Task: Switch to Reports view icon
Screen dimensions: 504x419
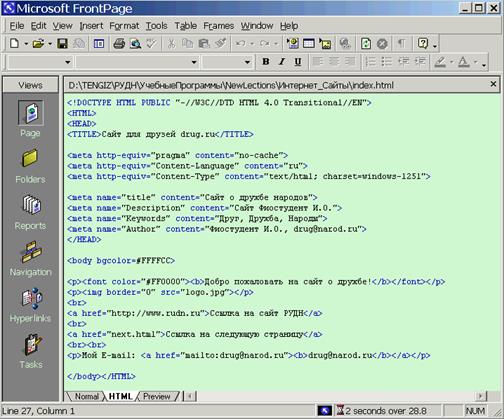Action: tap(30, 213)
